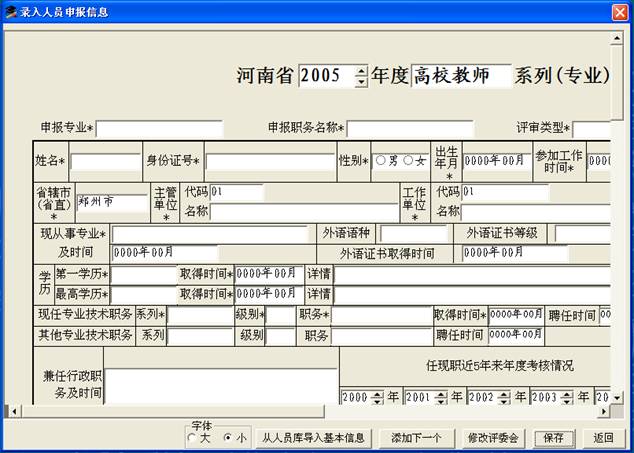The width and height of the screenshot is (634, 453).
Task: Increase the 2005 year spinner value
Action: [361, 71]
